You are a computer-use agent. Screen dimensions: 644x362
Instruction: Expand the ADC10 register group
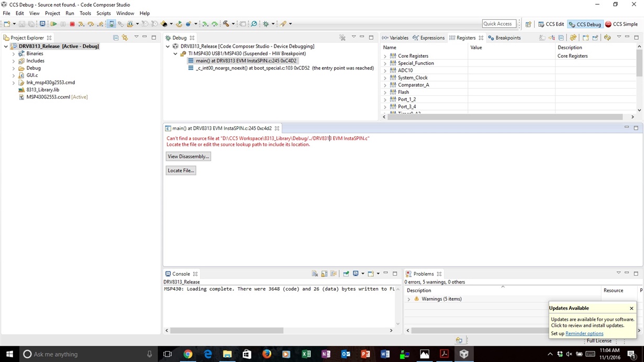click(x=385, y=70)
